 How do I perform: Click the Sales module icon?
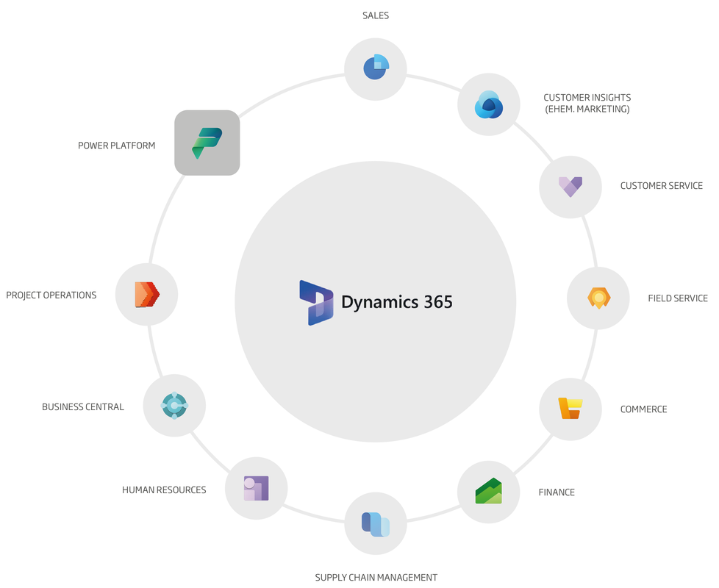pyautogui.click(x=376, y=67)
